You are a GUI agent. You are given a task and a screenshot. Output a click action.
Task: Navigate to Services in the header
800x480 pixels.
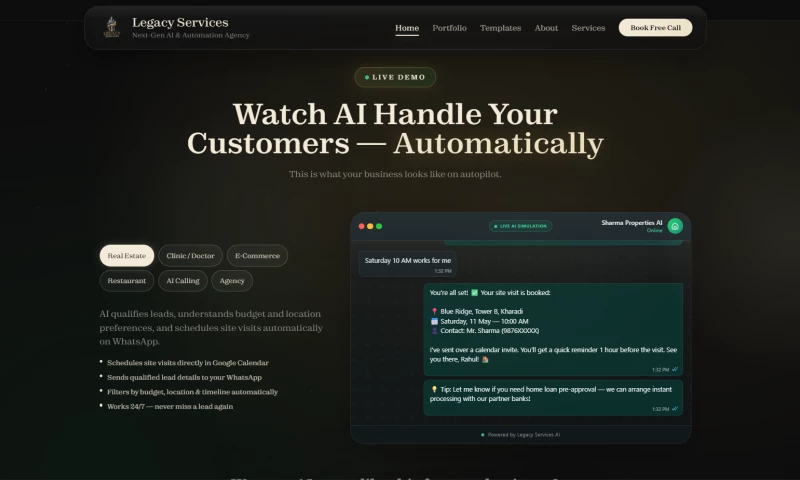(588, 28)
